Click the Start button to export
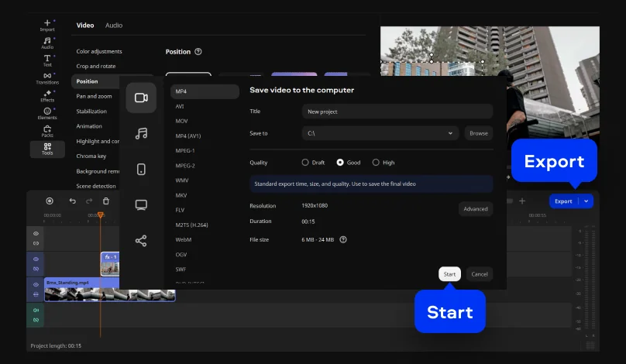This screenshot has height=364, width=626. click(x=449, y=274)
